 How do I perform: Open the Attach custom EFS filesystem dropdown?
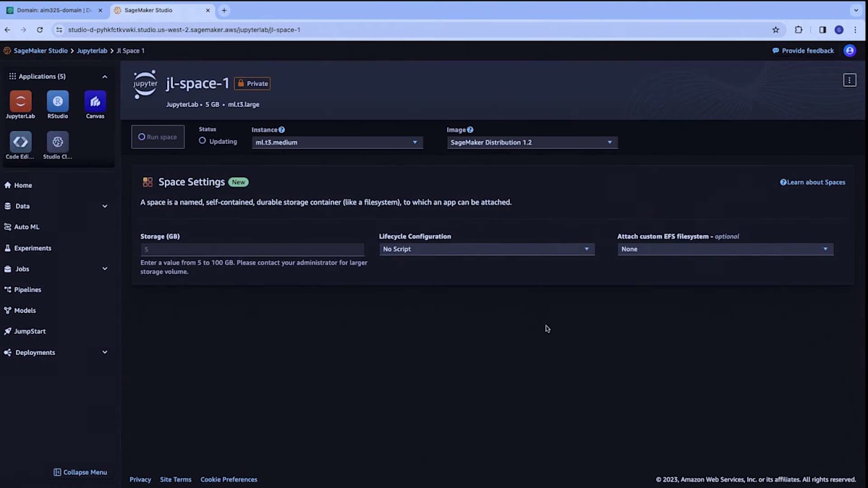[726, 249]
